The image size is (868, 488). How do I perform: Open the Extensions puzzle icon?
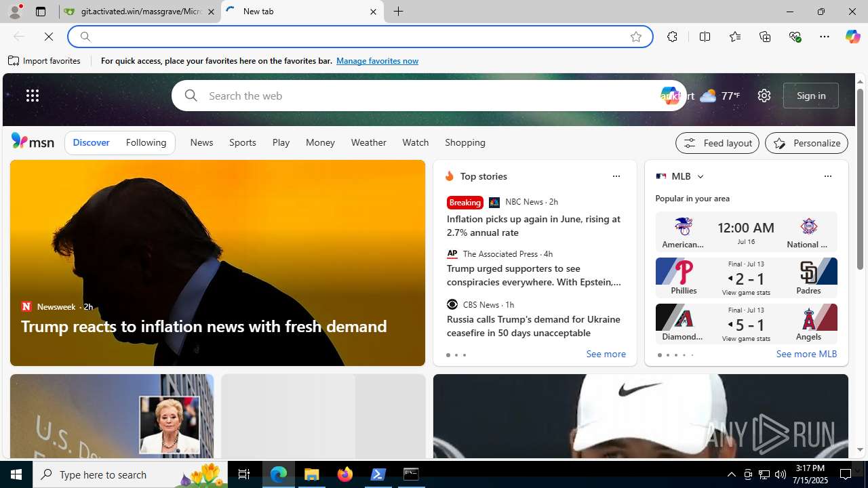(672, 37)
